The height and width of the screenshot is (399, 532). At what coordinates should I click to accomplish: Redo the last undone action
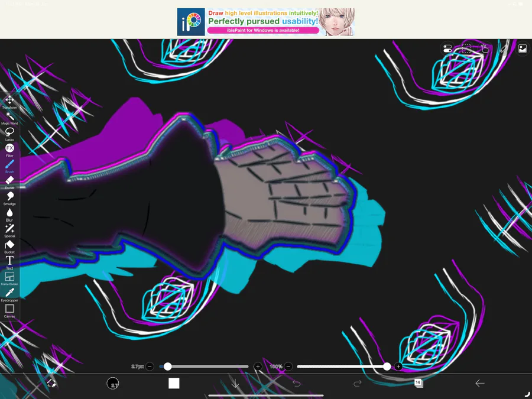[357, 384]
